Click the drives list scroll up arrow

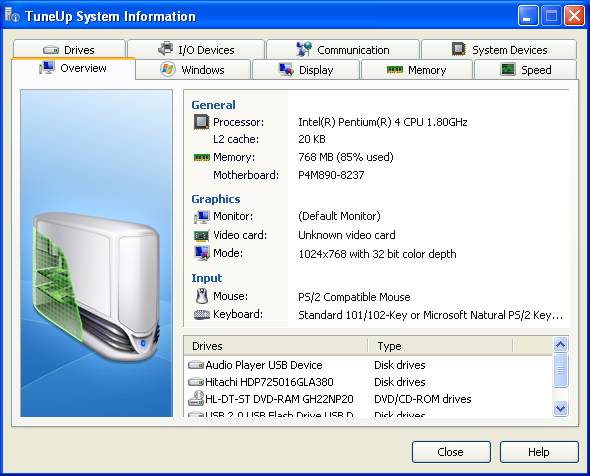coord(561,344)
